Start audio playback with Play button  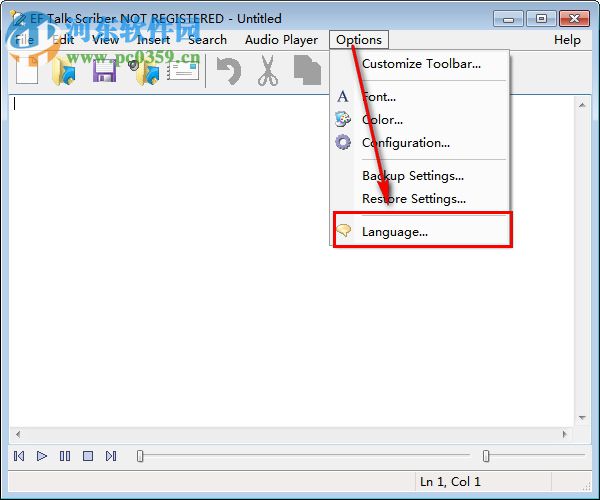(x=42, y=456)
